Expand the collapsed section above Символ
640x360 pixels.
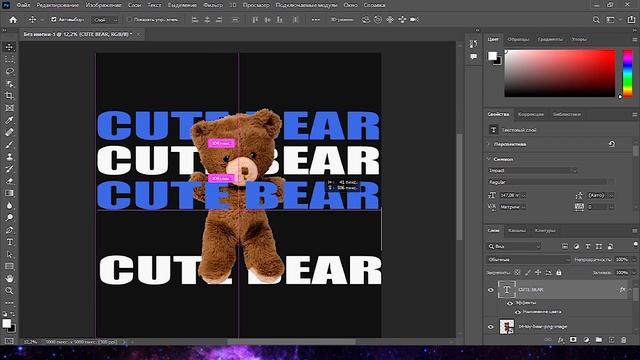tap(489, 144)
